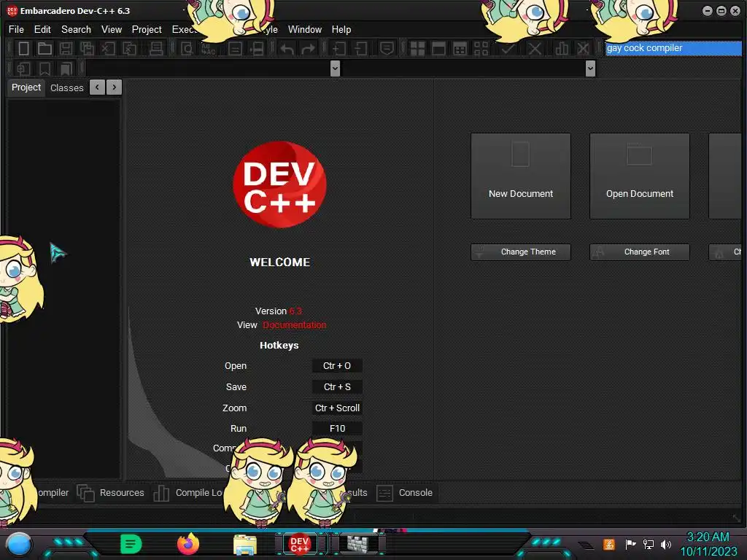Screen dimensions: 747x560
Task: Open the Edit menu
Action: pos(42,29)
